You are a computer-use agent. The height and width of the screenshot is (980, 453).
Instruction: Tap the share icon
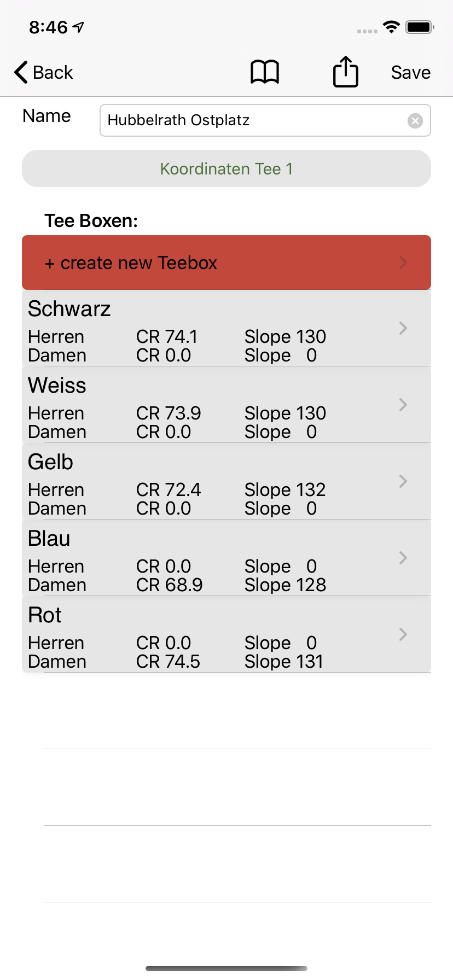point(346,72)
